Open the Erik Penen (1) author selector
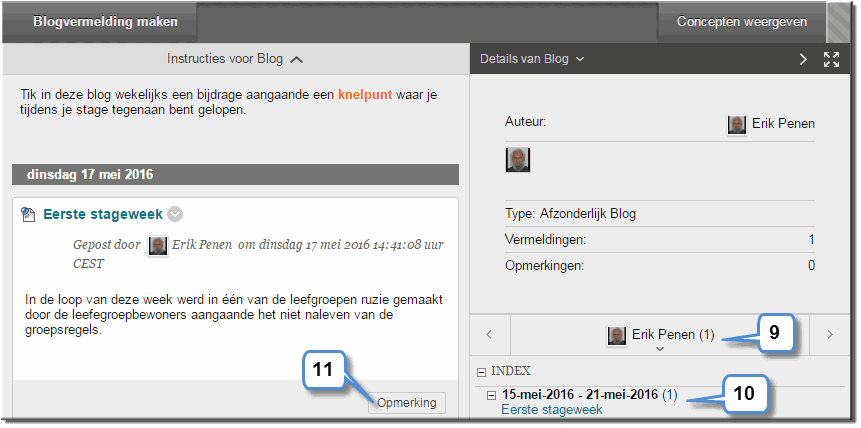This screenshot has width=861, height=428. click(661, 336)
